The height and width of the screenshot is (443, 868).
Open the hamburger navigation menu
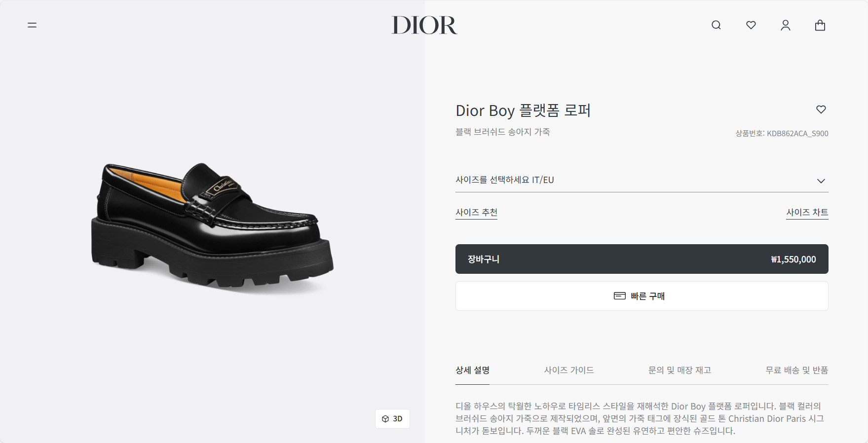[x=32, y=25]
